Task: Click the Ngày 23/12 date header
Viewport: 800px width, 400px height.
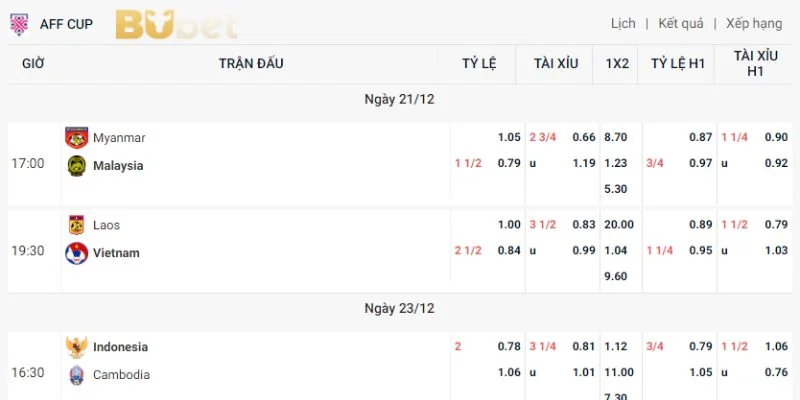Action: point(399,309)
